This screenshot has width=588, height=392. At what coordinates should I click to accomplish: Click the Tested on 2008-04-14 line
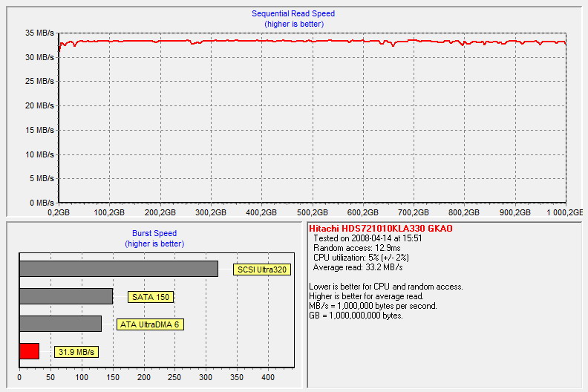click(x=367, y=238)
